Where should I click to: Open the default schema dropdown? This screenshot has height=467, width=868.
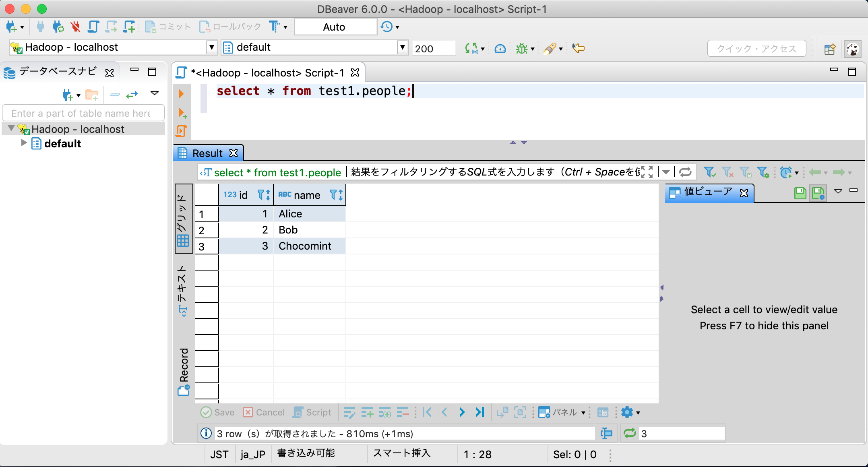point(402,48)
